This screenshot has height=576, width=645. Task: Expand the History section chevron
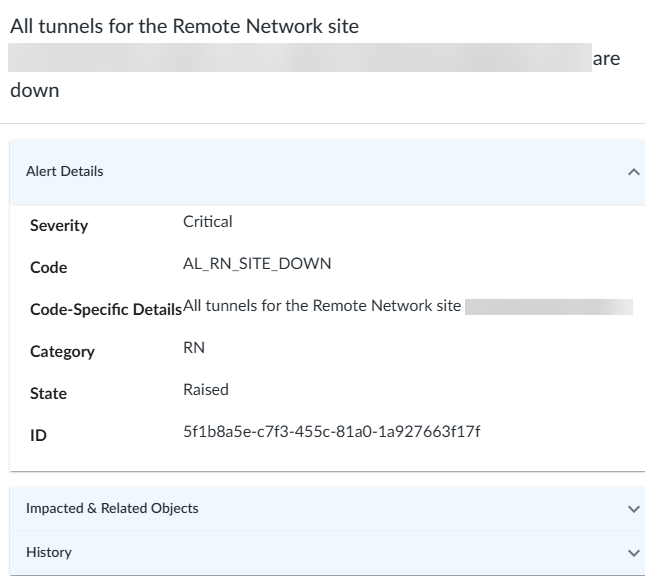coord(633,552)
